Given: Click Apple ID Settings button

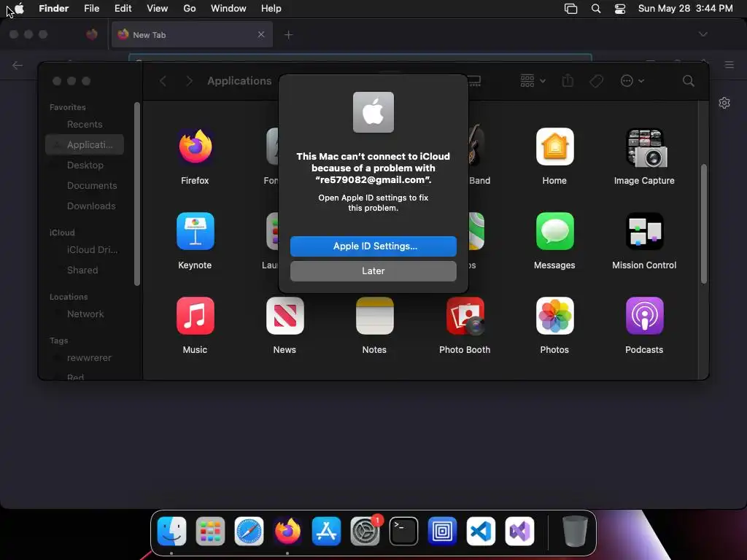Looking at the screenshot, I should point(373,246).
